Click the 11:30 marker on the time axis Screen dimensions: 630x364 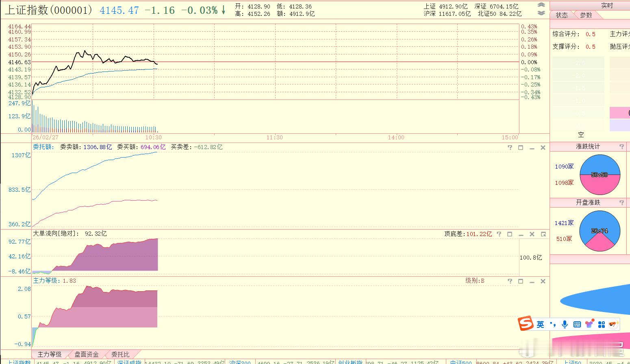point(274,138)
